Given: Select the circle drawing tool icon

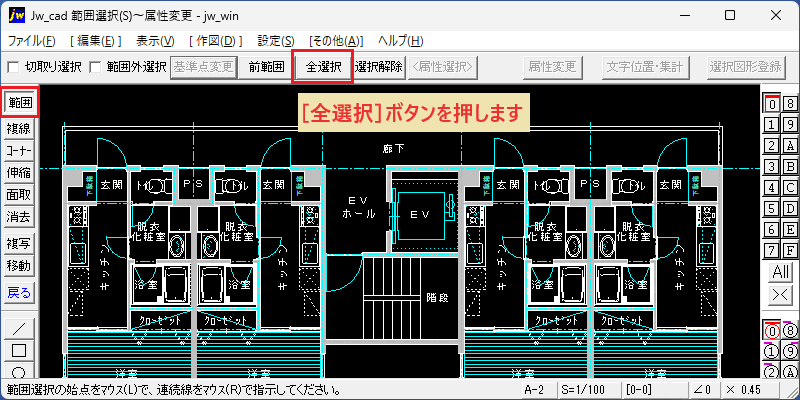Looking at the screenshot, I should [19, 371].
